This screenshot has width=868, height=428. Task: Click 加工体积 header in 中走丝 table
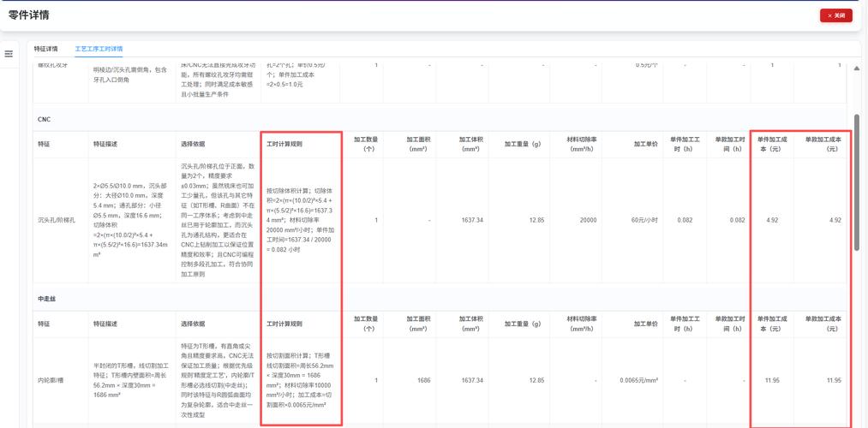pyautogui.click(x=470, y=324)
